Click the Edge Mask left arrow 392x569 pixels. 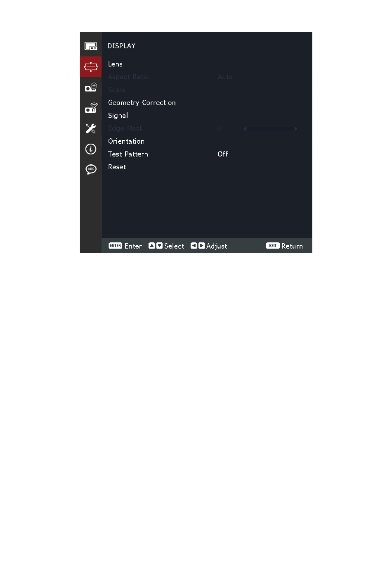[x=245, y=129]
